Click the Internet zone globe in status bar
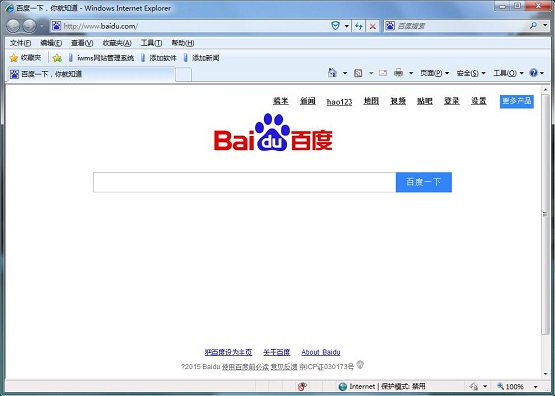 pyautogui.click(x=343, y=386)
